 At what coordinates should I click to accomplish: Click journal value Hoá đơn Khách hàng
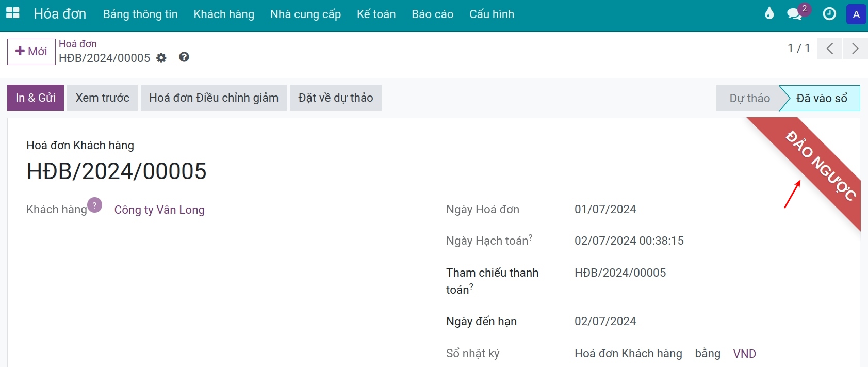628,354
